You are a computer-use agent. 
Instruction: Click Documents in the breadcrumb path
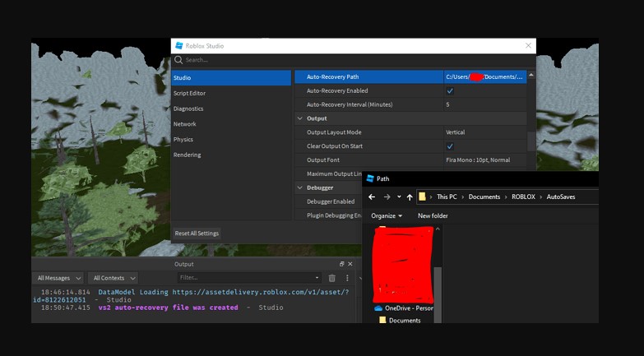coord(484,196)
